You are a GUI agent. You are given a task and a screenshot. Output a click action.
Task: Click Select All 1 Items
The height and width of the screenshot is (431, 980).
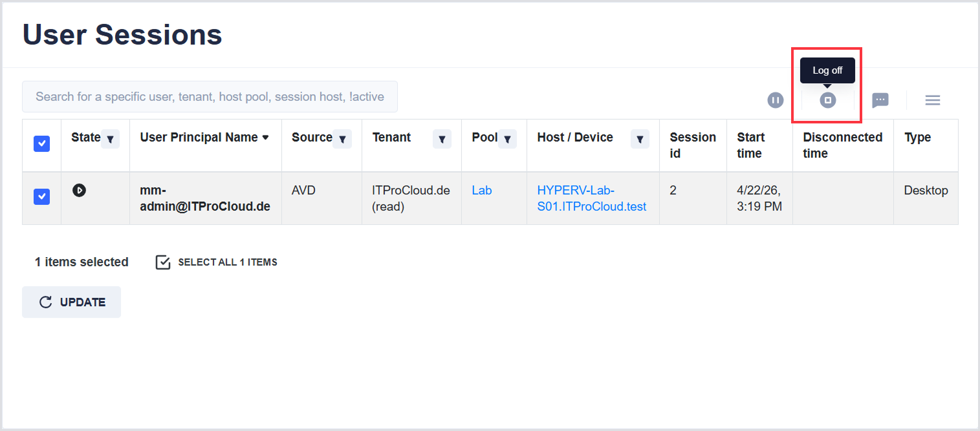pos(217,262)
